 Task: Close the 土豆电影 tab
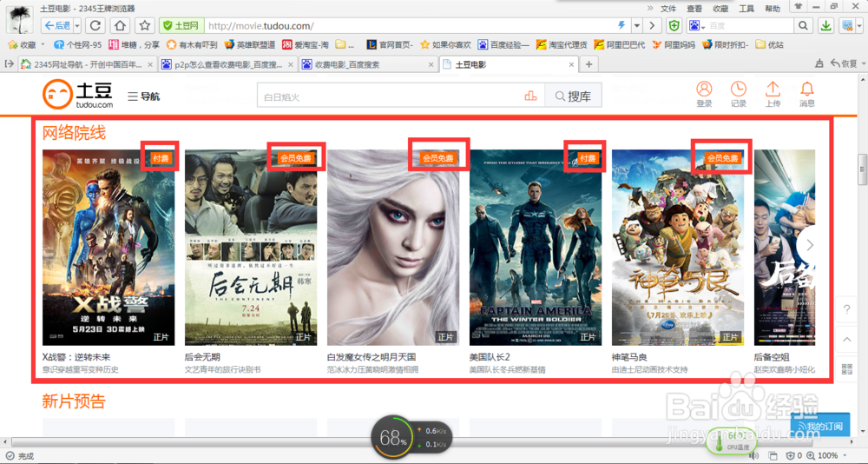(x=572, y=65)
